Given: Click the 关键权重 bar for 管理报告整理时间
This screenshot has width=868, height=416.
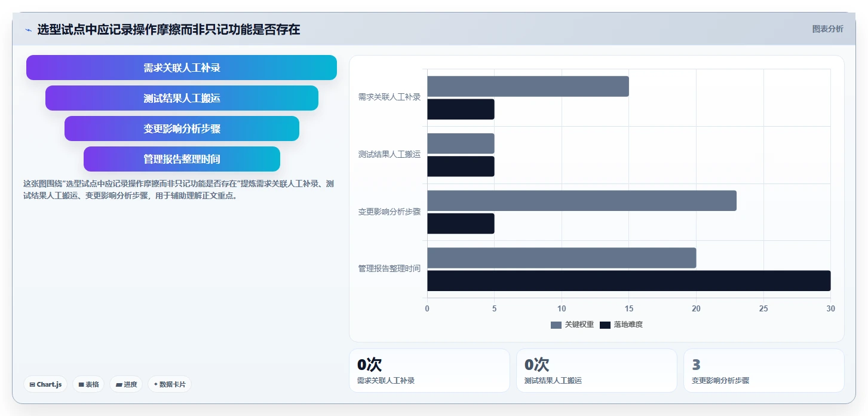Looking at the screenshot, I should [x=562, y=258].
